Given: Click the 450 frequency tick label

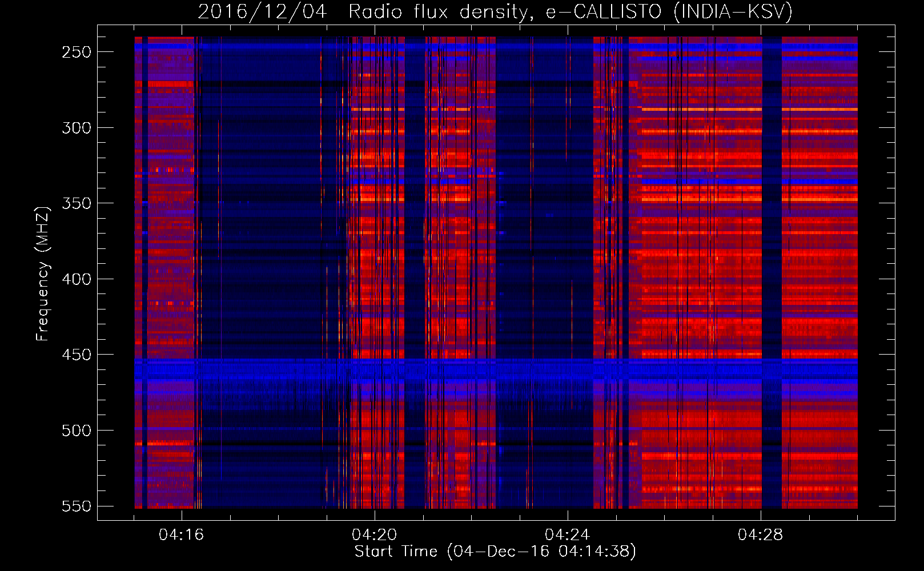Looking at the screenshot, I should tap(77, 355).
